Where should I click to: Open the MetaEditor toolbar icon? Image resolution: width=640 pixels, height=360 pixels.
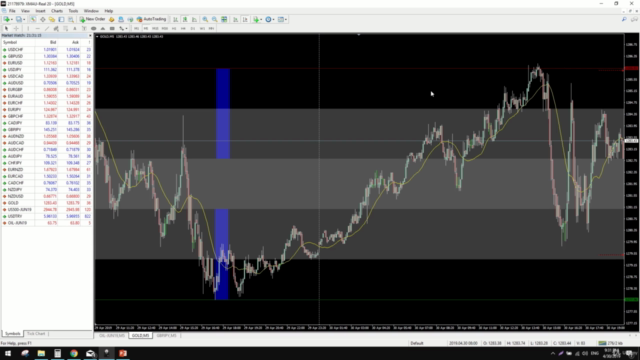[x=112, y=19]
